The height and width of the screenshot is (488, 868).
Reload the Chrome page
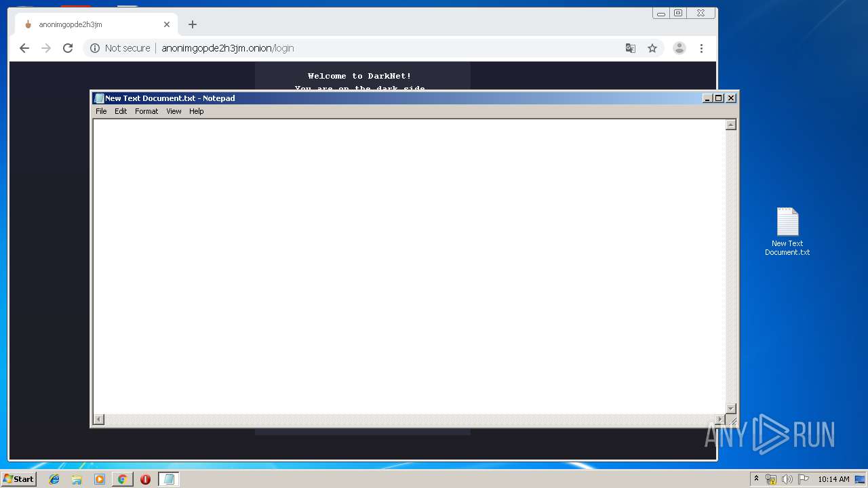pyautogui.click(x=68, y=48)
